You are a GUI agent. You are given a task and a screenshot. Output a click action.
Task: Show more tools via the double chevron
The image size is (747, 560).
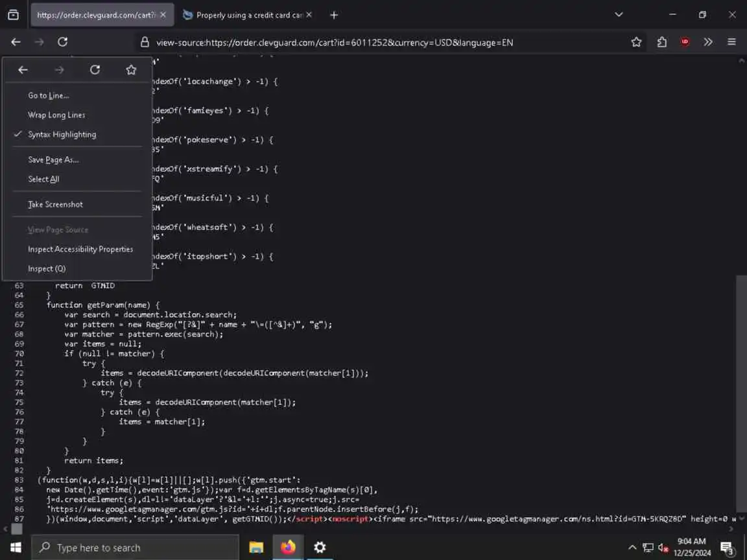[708, 42]
